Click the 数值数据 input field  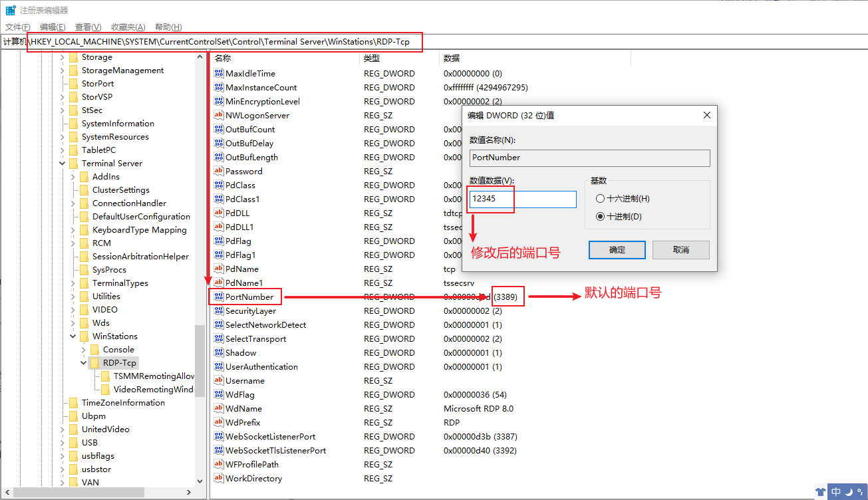523,199
